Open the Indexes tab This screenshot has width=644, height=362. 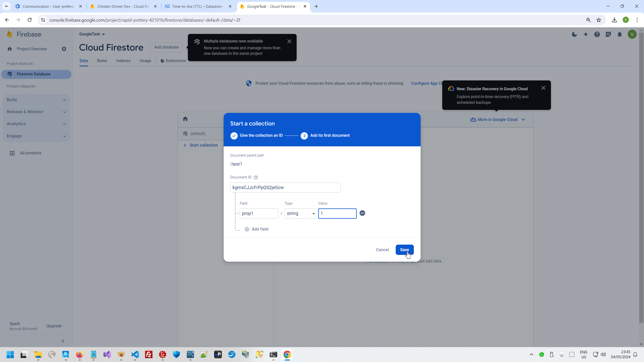123,61
